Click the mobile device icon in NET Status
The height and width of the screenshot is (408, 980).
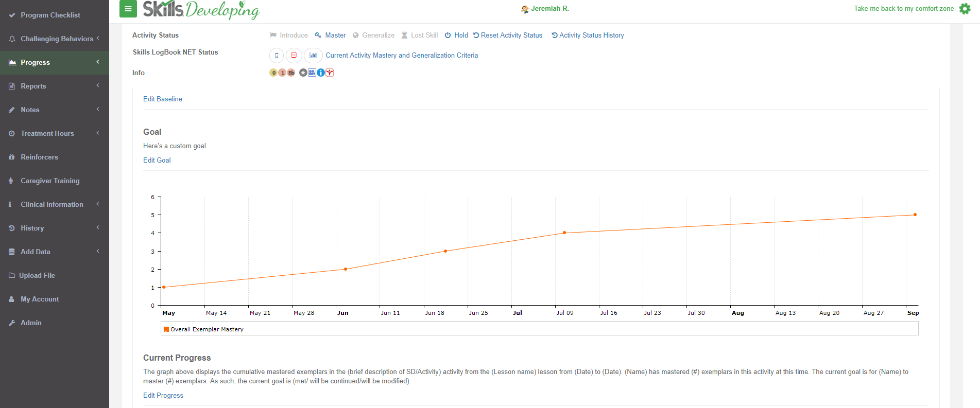277,56
